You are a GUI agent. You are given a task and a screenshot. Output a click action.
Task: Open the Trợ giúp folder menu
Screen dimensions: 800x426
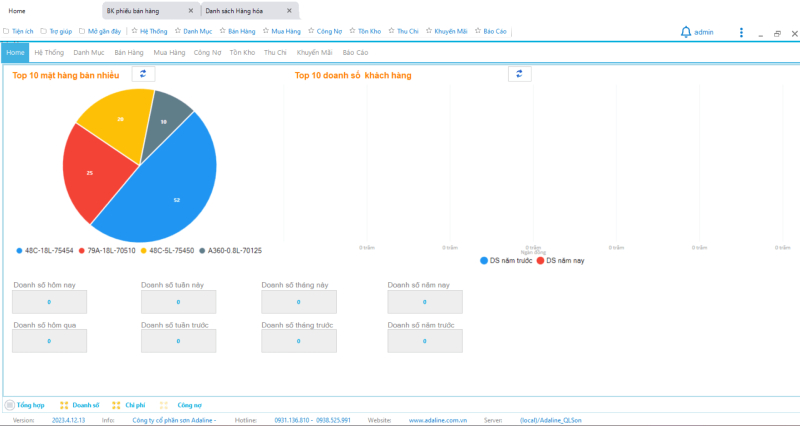(x=57, y=32)
